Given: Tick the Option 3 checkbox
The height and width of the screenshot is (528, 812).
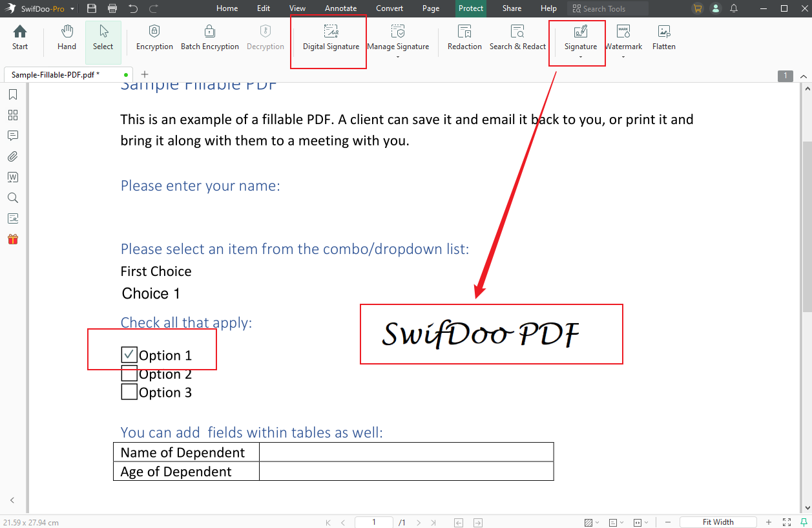Looking at the screenshot, I should click(x=129, y=391).
